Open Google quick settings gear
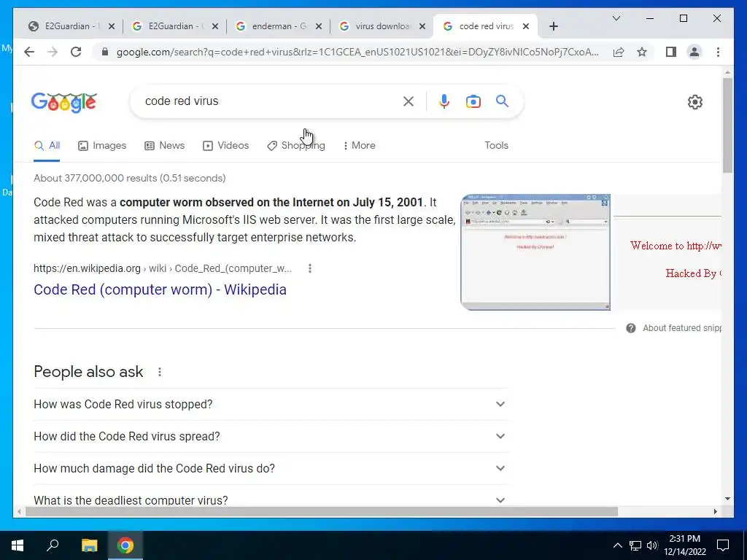The width and height of the screenshot is (747, 560). pos(695,101)
